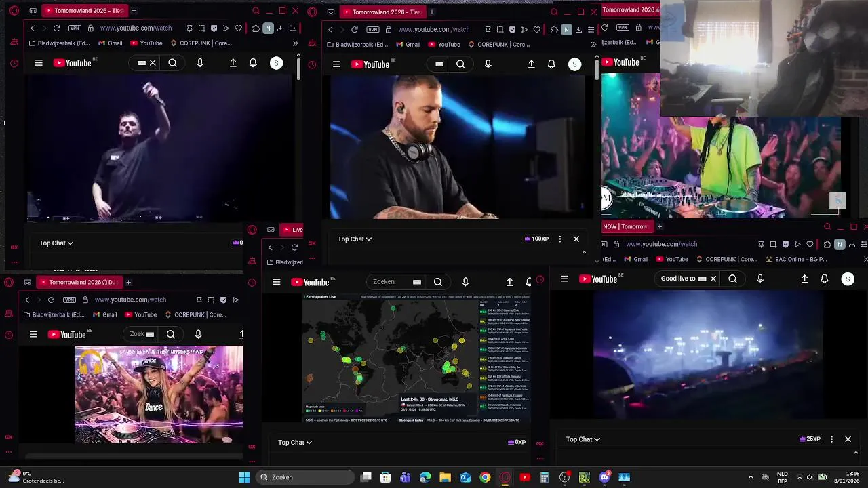The image size is (868, 488).
Task: Clear the YouTube search box in raised-arm DJ window
Action: coord(153,63)
